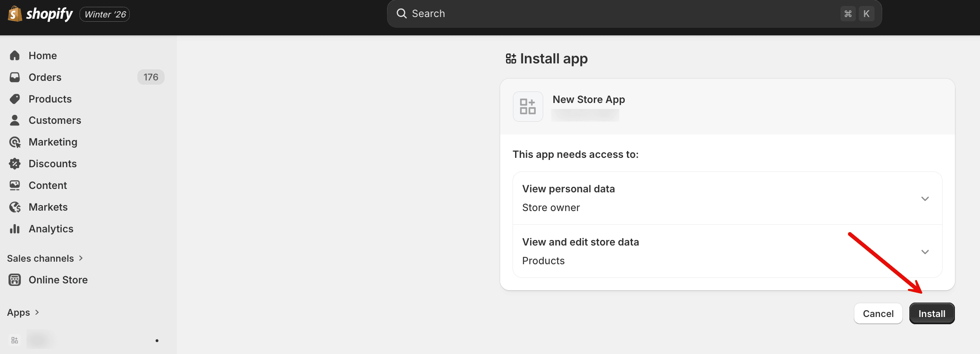The height and width of the screenshot is (354, 980).
Task: Click the app icon at sidebar bottom
Action: click(14, 340)
